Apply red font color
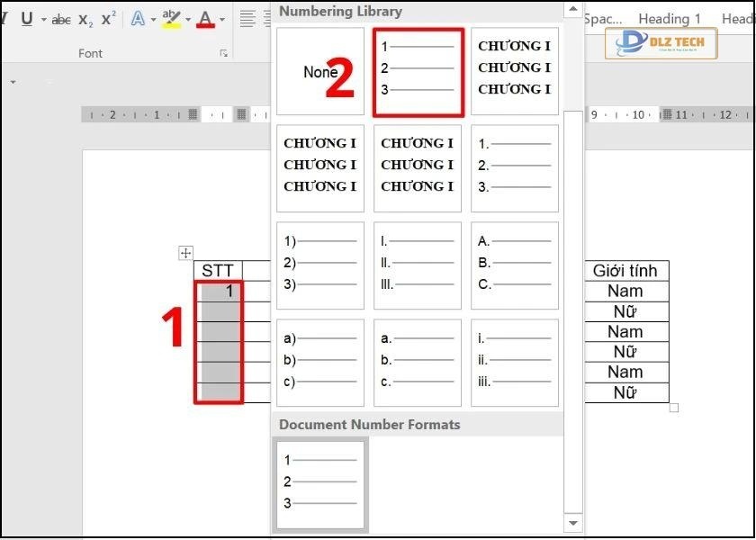The height and width of the screenshot is (540, 756). click(x=205, y=19)
